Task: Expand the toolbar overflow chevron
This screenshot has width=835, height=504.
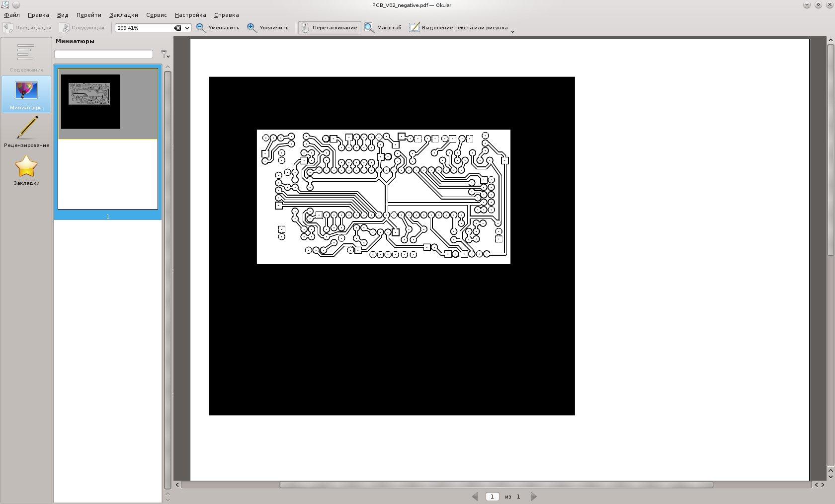Action: click(512, 31)
